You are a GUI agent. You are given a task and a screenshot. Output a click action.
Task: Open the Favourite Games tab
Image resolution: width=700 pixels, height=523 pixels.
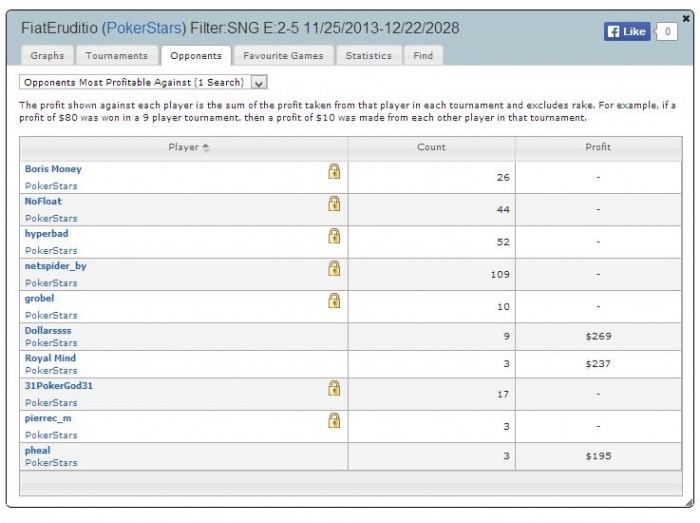click(x=283, y=56)
